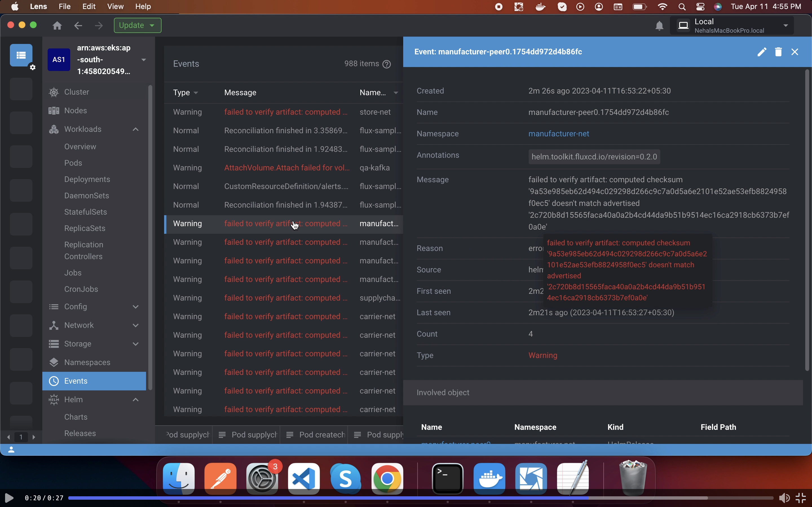812x507 pixels.
Task: Edit the event using the pencil icon
Action: [x=761, y=52]
